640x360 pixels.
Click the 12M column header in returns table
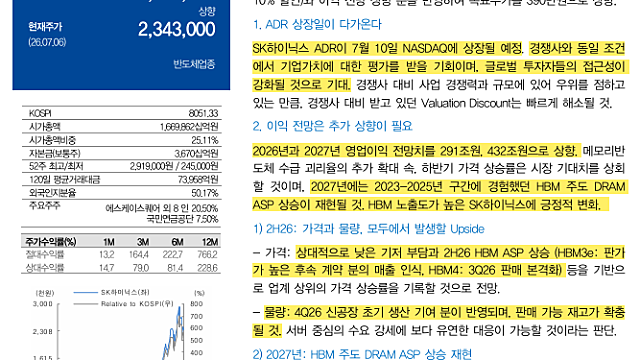pos(210,242)
